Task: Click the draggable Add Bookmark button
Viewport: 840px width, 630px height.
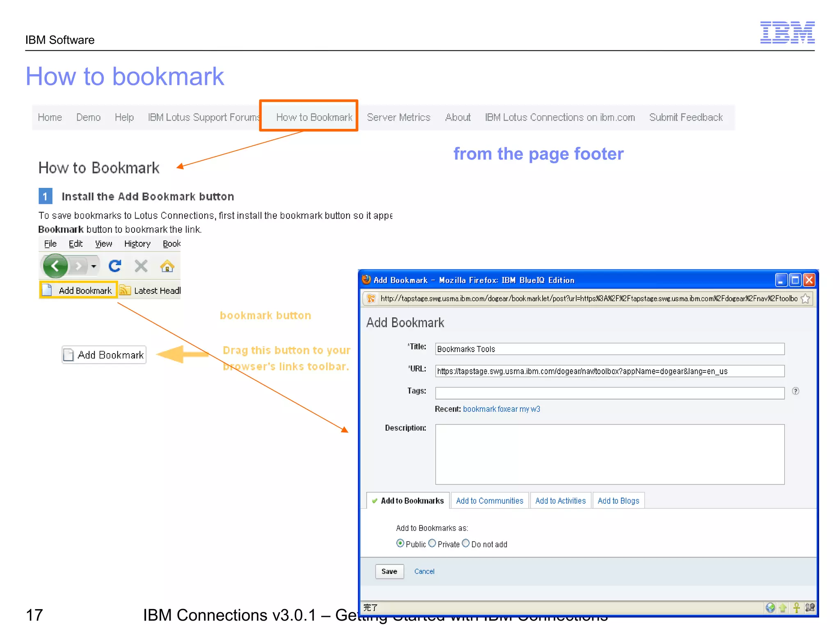Action: coord(104,355)
